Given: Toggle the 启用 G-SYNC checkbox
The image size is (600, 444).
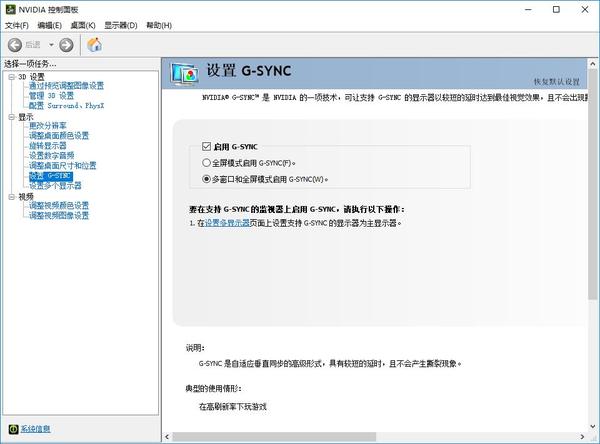Looking at the screenshot, I should click(206, 146).
